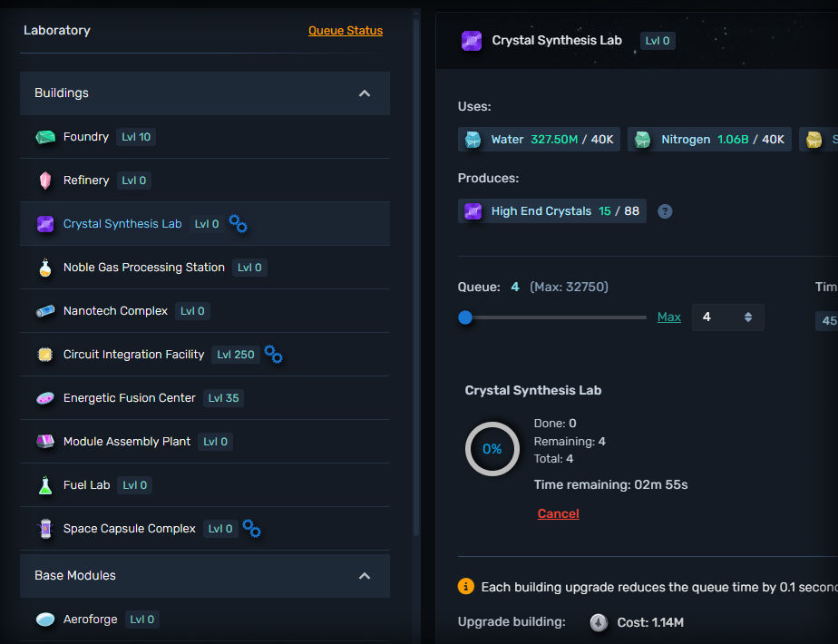Open the Queue Status link
This screenshot has width=838, height=644.
[346, 31]
